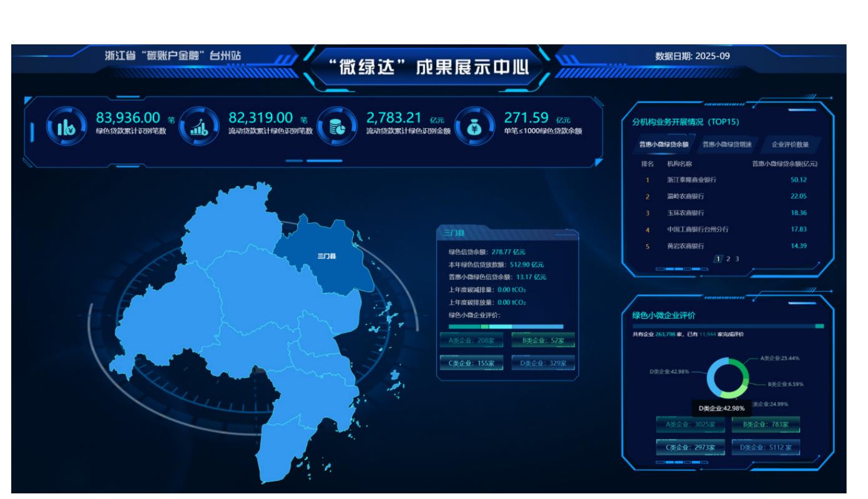This screenshot has width=868, height=499.
Task: Click the 271.59 metric value
Action: [526, 117]
